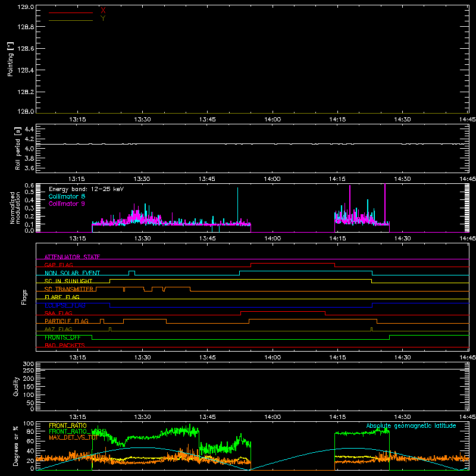Click the 4.4 roll period tick
Viewport: 476px width, 476px height.
[29, 129]
